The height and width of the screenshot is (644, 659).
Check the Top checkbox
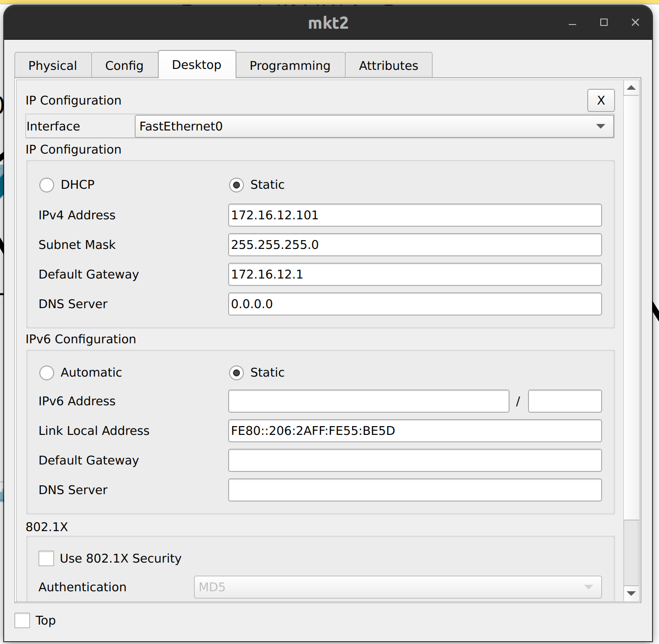pyautogui.click(x=22, y=620)
